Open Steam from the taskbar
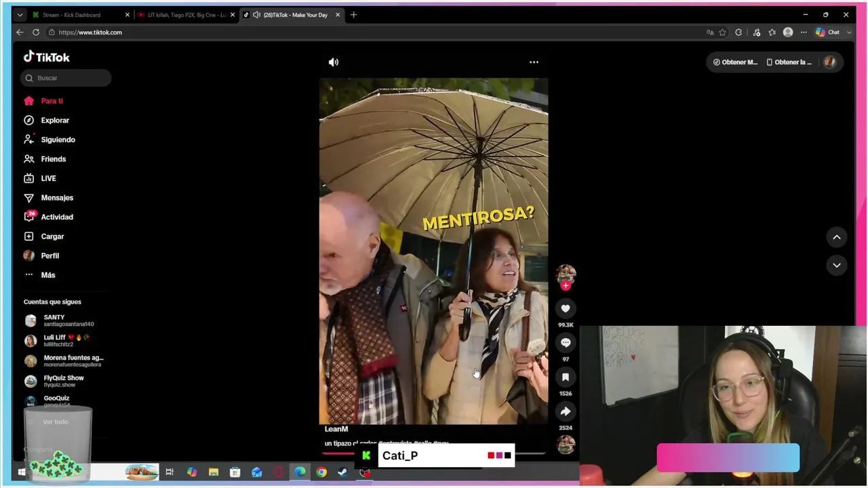This screenshot has height=488, width=868. click(x=342, y=472)
